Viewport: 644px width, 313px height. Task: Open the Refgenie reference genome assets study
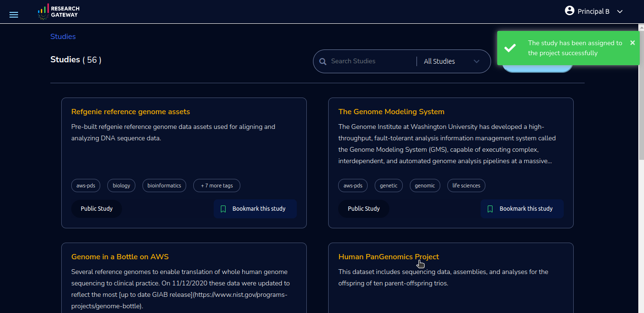tap(131, 112)
